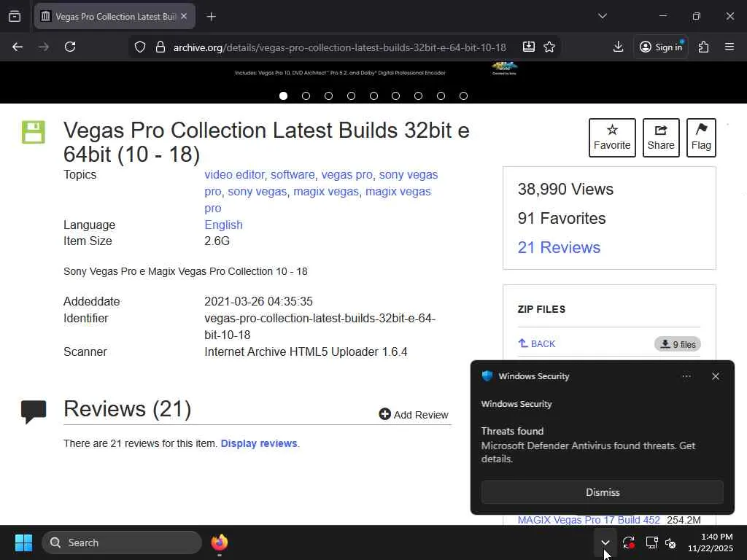Screen dimensions: 747x560
Task: Go back to previous page
Action: 18,47
